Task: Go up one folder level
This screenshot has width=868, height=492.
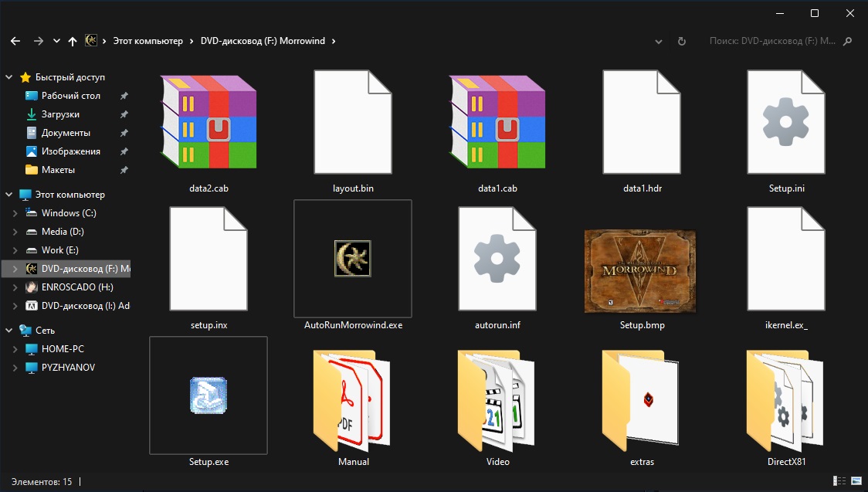Action: (x=73, y=41)
